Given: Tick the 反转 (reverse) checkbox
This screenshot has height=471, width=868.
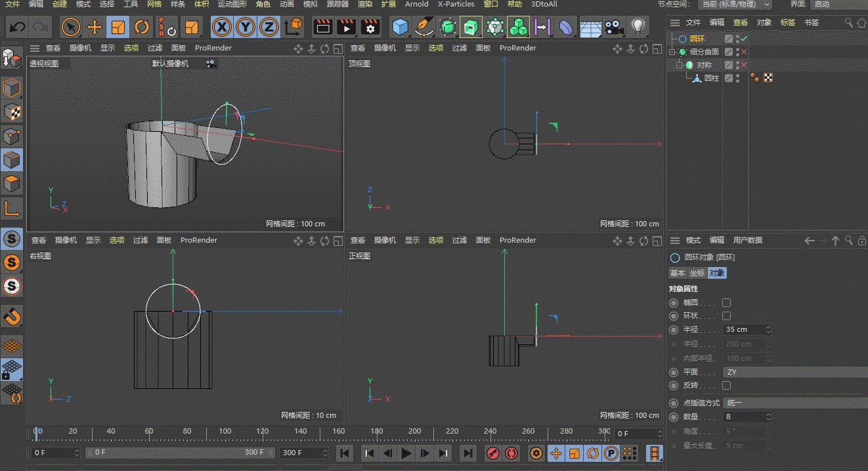Looking at the screenshot, I should 726,386.
